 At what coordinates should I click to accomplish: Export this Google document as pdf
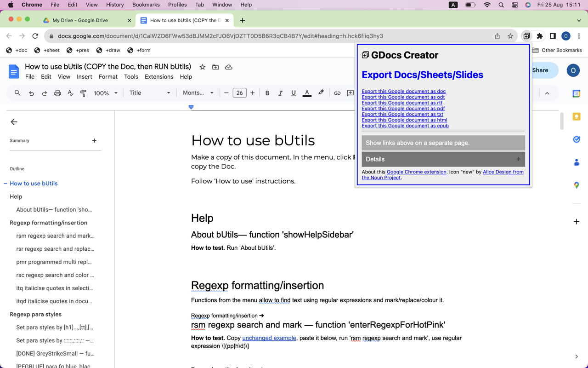pos(403,109)
